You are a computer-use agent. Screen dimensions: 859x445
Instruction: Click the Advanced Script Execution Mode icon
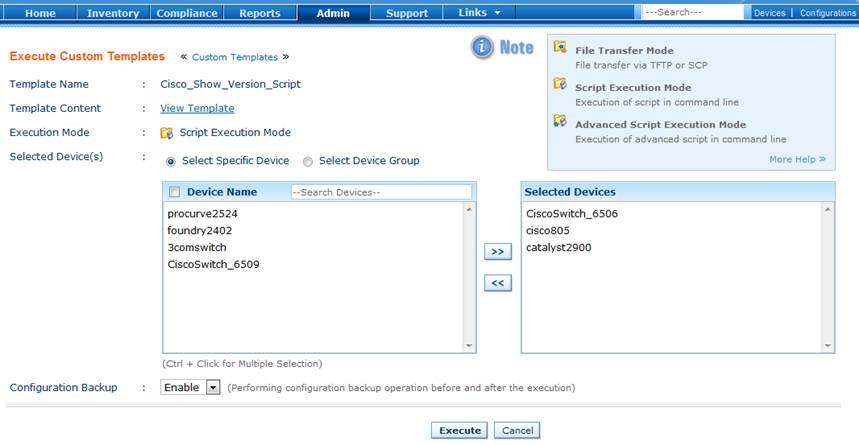pos(560,121)
